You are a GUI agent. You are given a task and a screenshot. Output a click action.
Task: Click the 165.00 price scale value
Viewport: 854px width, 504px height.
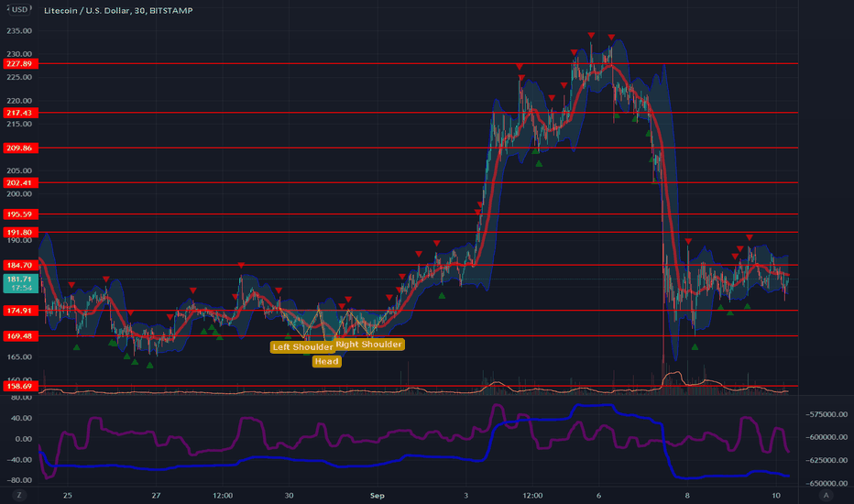coord(19,356)
